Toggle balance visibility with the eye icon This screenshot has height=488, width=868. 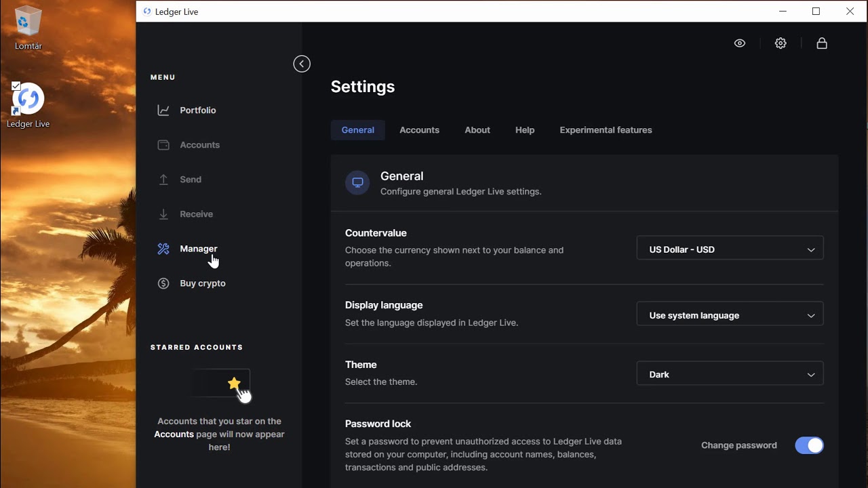pos(740,43)
